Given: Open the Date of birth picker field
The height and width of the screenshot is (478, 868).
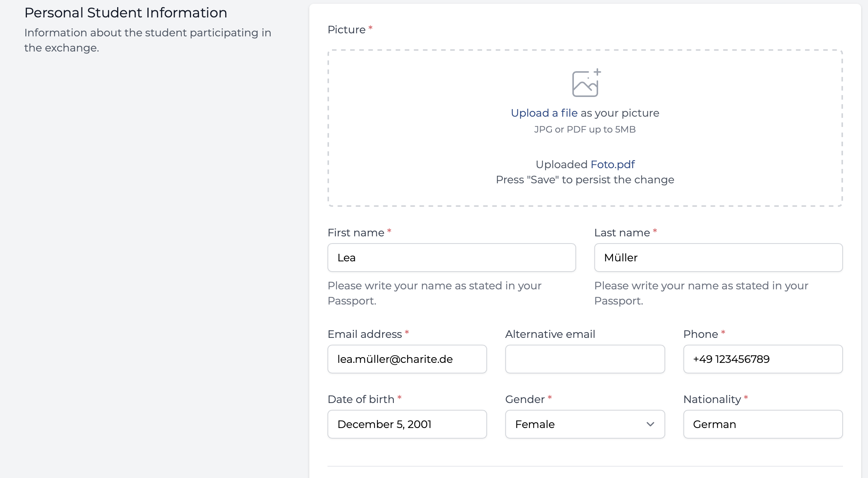Looking at the screenshot, I should 407,424.
